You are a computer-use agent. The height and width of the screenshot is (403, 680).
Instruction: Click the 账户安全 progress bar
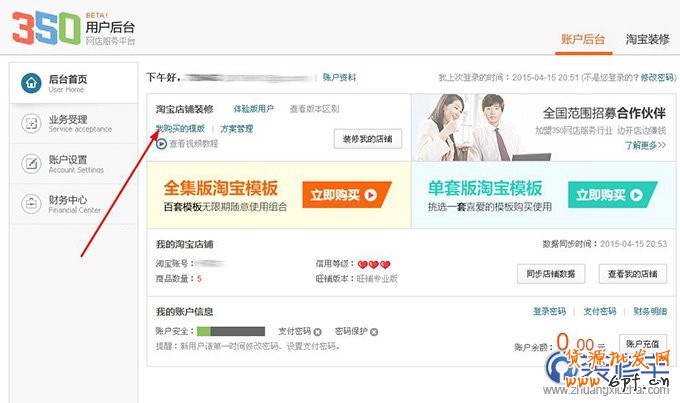click(x=231, y=331)
